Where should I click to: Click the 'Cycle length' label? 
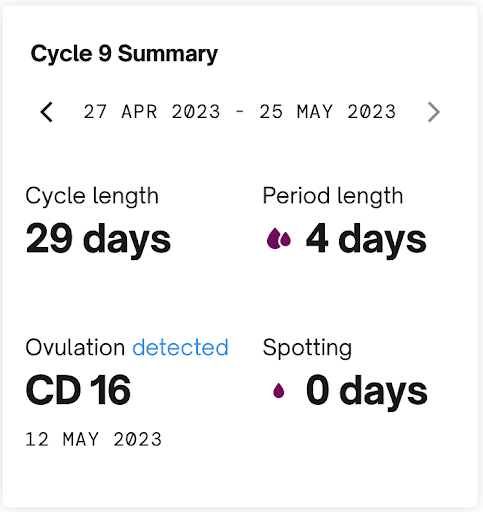coord(92,197)
